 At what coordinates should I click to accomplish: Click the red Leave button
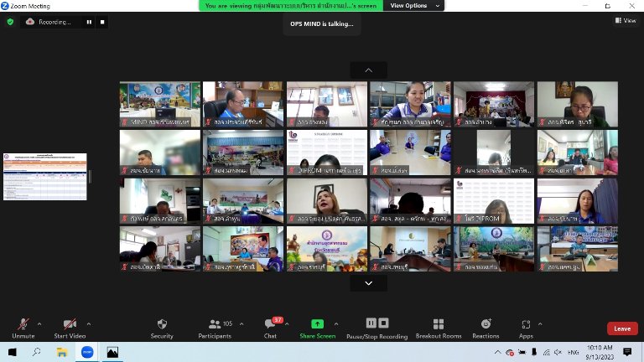click(622, 328)
